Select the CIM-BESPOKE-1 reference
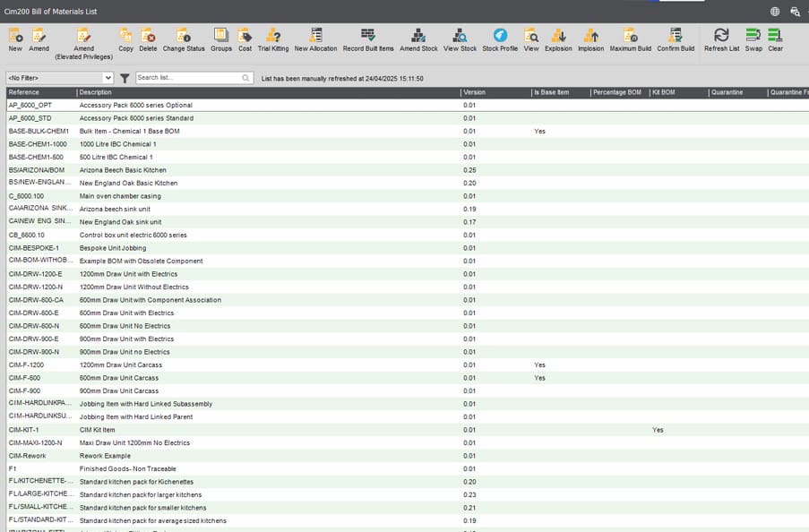The image size is (809, 532). 34,248
